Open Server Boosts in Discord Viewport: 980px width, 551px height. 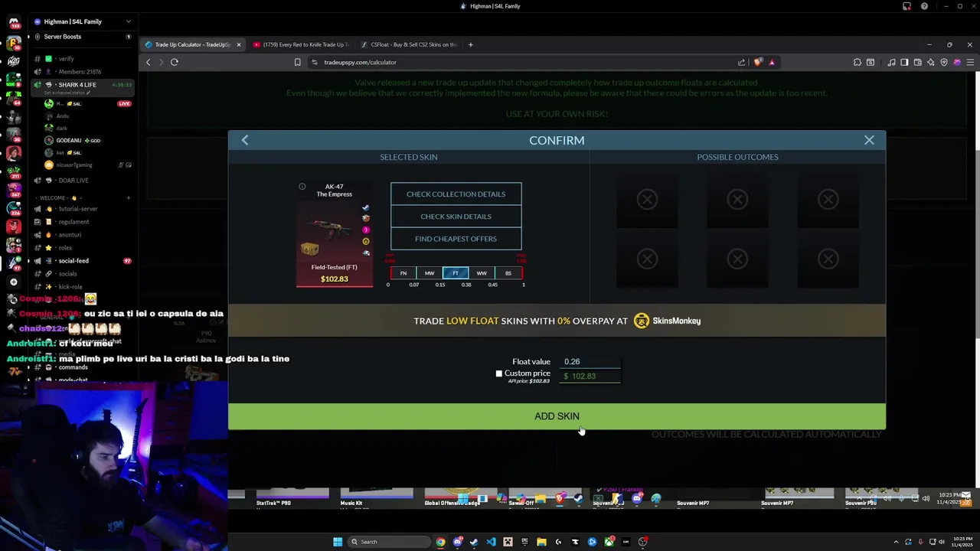(x=83, y=37)
